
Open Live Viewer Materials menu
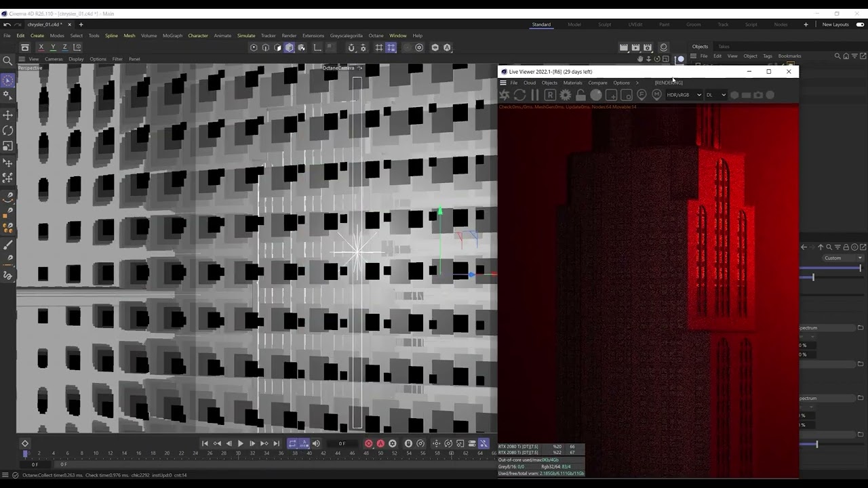[x=572, y=83]
